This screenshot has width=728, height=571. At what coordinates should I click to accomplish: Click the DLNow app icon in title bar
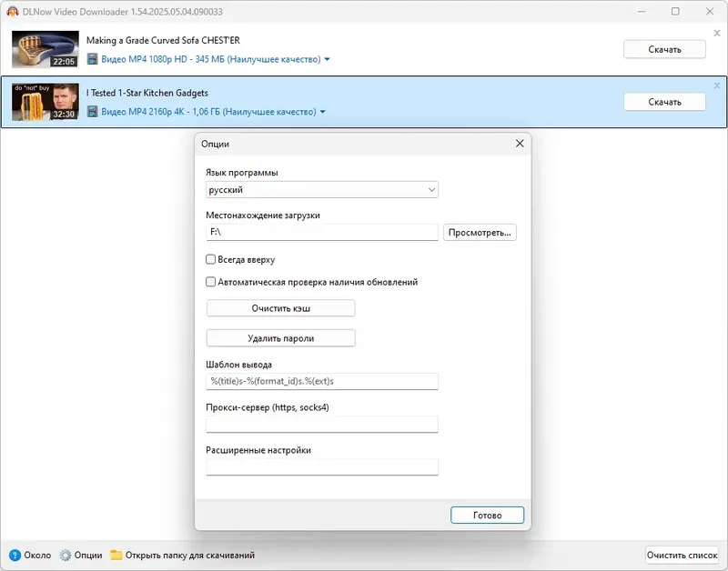13,12
